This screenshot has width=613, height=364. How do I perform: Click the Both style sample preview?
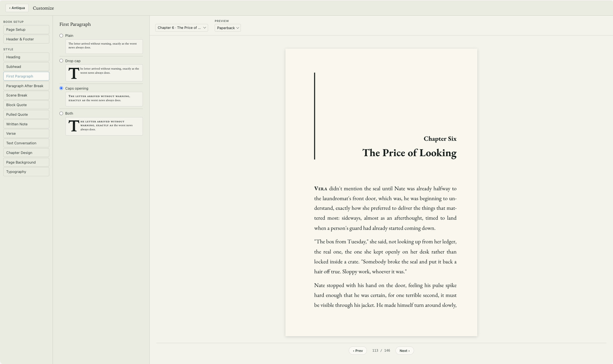pos(104,126)
